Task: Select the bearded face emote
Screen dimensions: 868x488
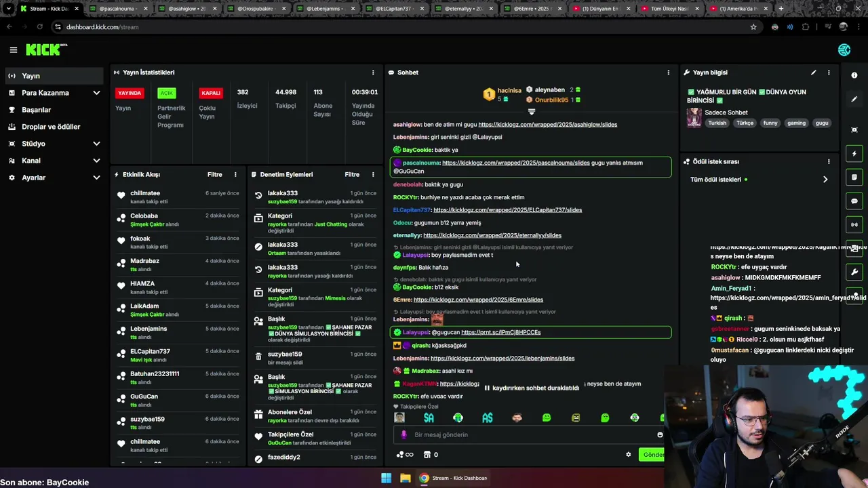Action: tap(517, 418)
